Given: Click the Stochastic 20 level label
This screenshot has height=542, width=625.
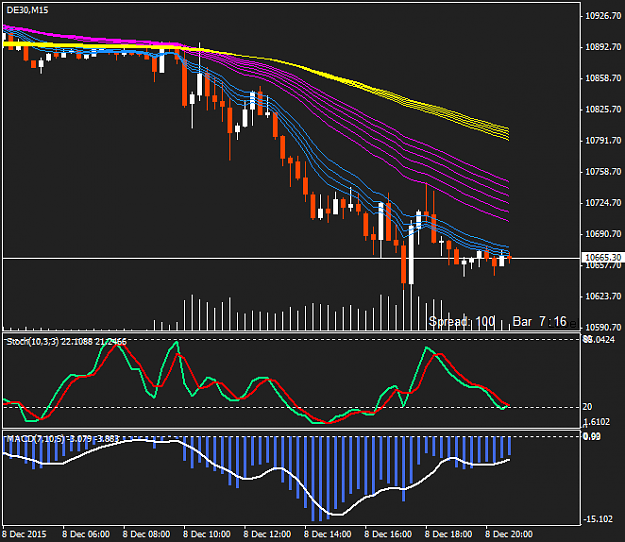Looking at the screenshot, I should coord(587,407).
